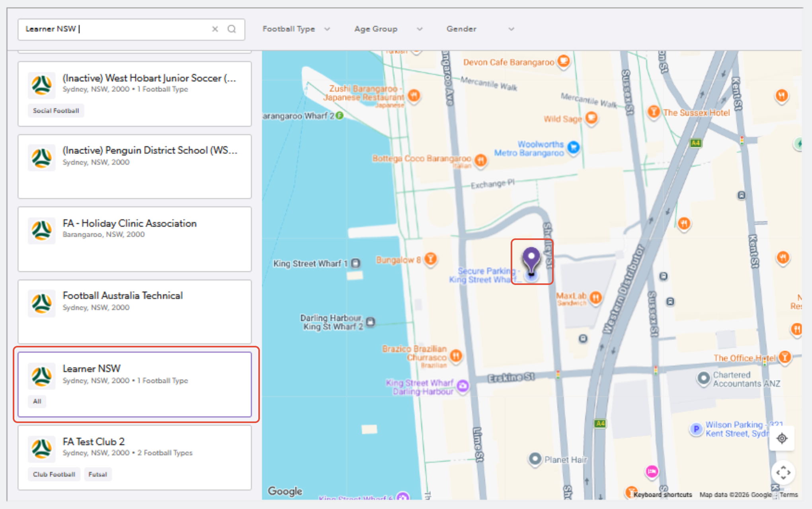Screen dimensions: 812x509
Task: Click the Brazico Brazilian Churrasco marker
Action: [x=456, y=355]
